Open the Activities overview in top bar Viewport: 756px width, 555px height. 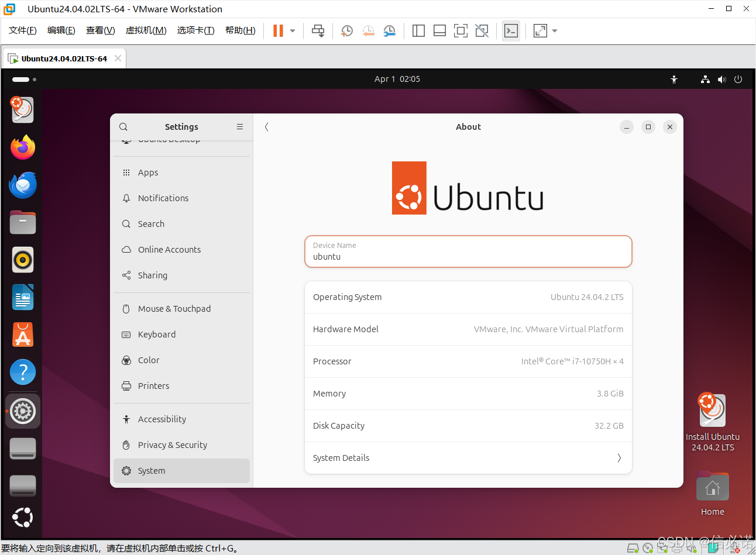24,79
